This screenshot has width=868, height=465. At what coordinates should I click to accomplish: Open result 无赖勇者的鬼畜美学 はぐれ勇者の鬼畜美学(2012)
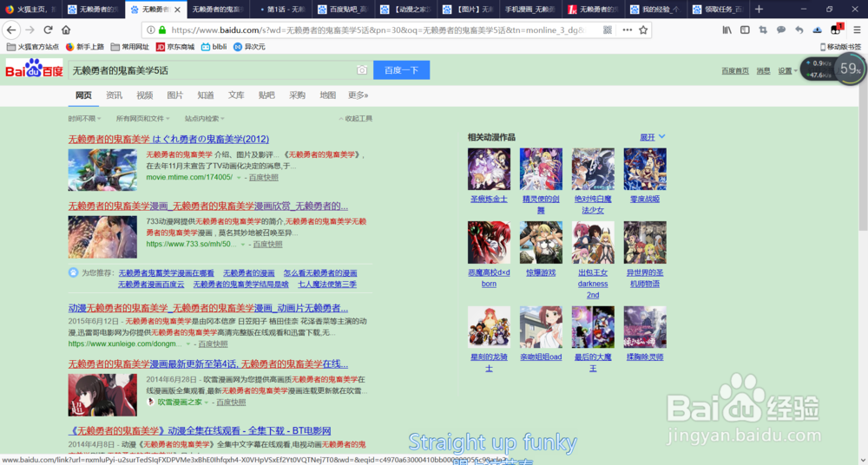click(x=168, y=139)
